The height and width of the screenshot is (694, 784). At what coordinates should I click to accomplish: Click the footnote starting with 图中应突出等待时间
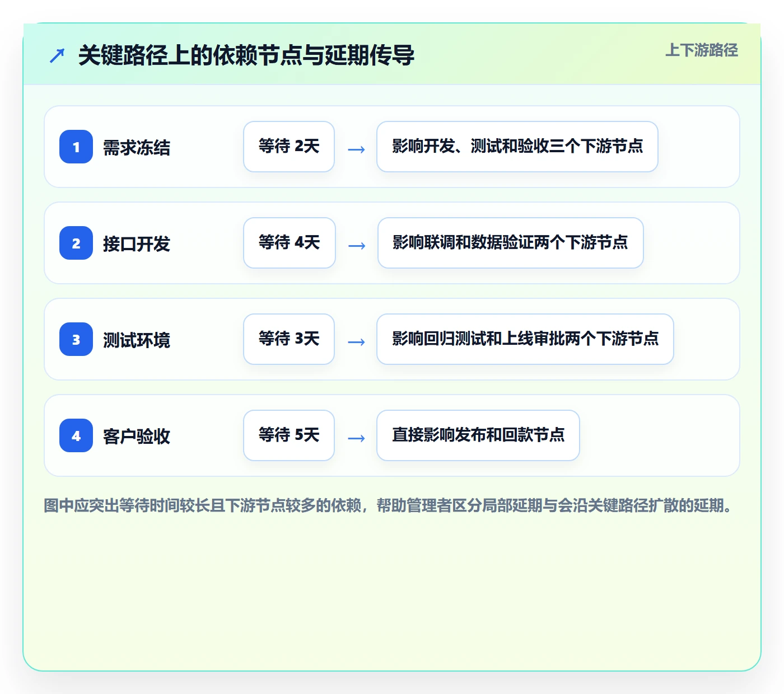[x=388, y=506]
